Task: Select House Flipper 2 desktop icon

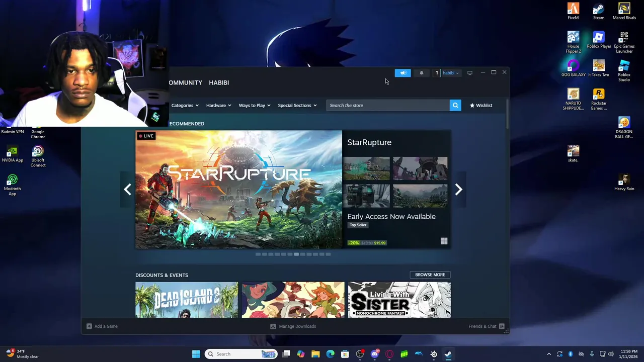Action: click(573, 42)
